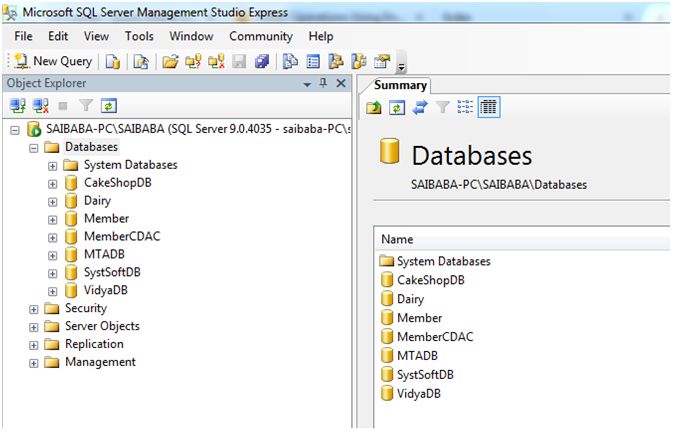Open a new Database Engine Query
The image size is (676, 432).
tap(113, 62)
